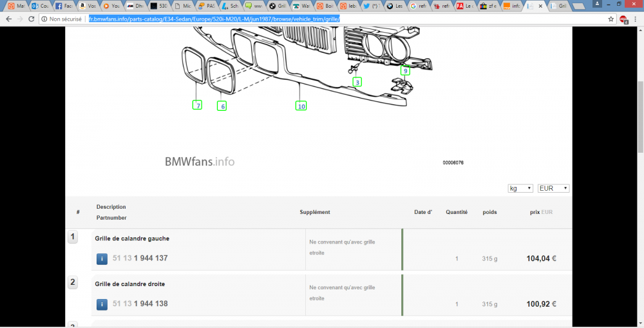Switch to the 'You' tab
The height and width of the screenshot is (328, 644).
pyautogui.click(x=111, y=6)
